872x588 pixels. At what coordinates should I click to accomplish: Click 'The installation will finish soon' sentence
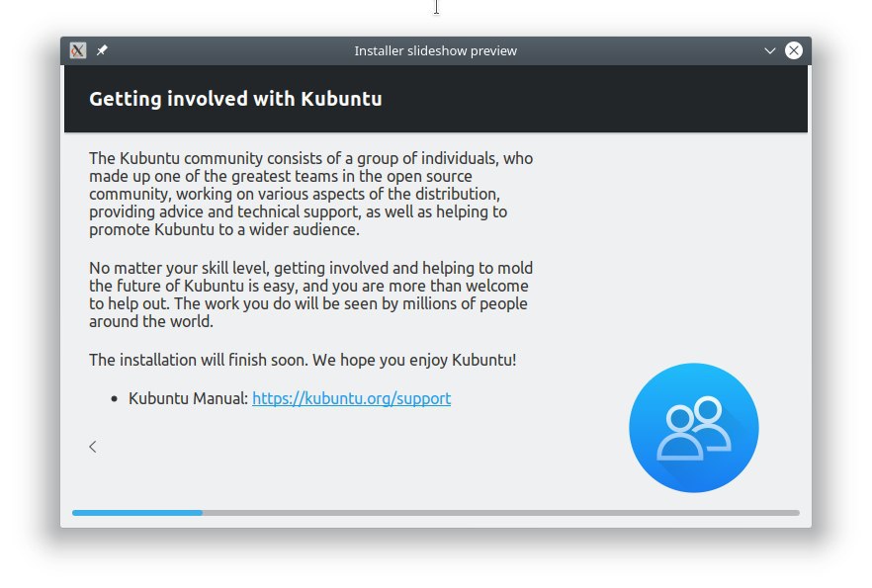pyautogui.click(x=303, y=360)
